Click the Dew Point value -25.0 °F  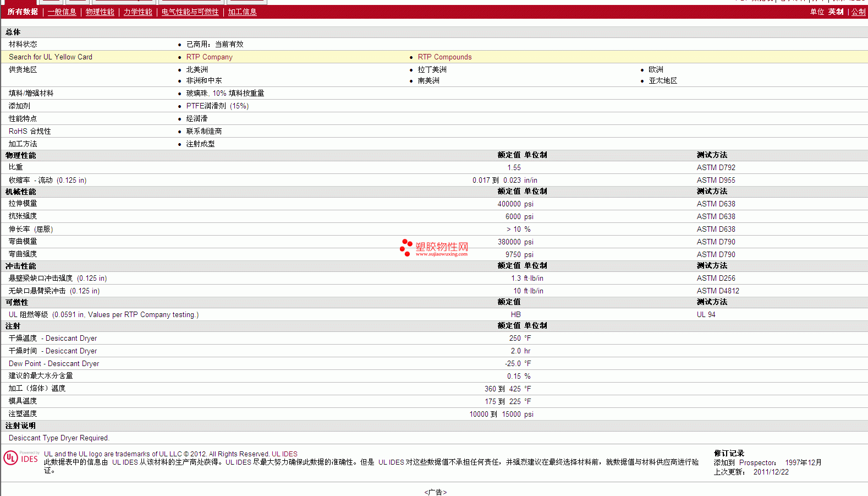pos(518,363)
